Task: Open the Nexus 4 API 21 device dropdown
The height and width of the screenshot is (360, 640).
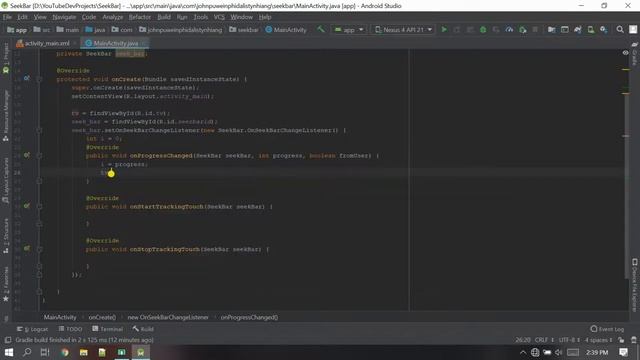Action: [x=403, y=30]
